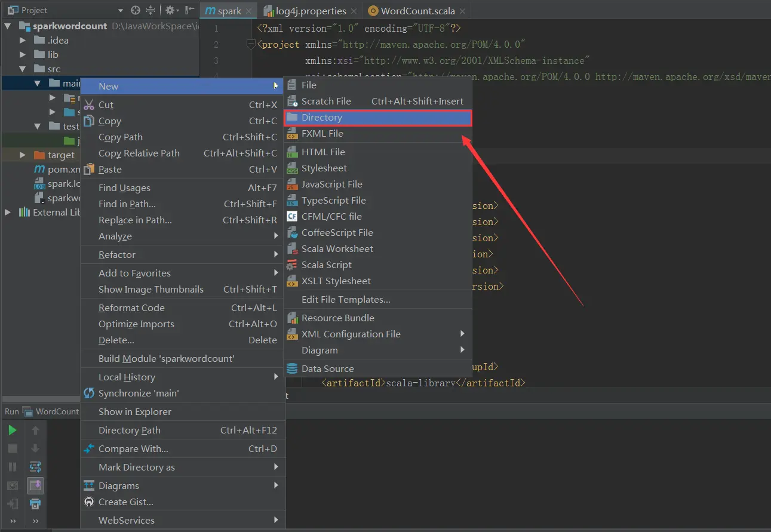Choose TypeScript File entry
Viewport: 771px width, 532px height.
click(x=378, y=200)
